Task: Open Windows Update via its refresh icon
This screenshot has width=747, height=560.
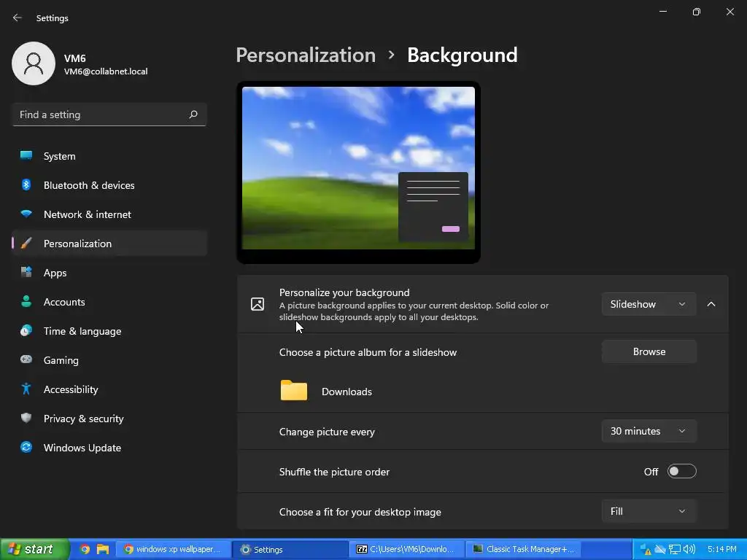Action: 26,447
